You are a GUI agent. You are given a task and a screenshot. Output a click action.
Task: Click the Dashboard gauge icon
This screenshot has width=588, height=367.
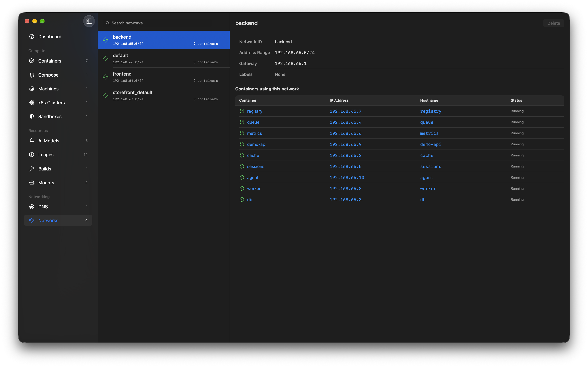tap(32, 37)
